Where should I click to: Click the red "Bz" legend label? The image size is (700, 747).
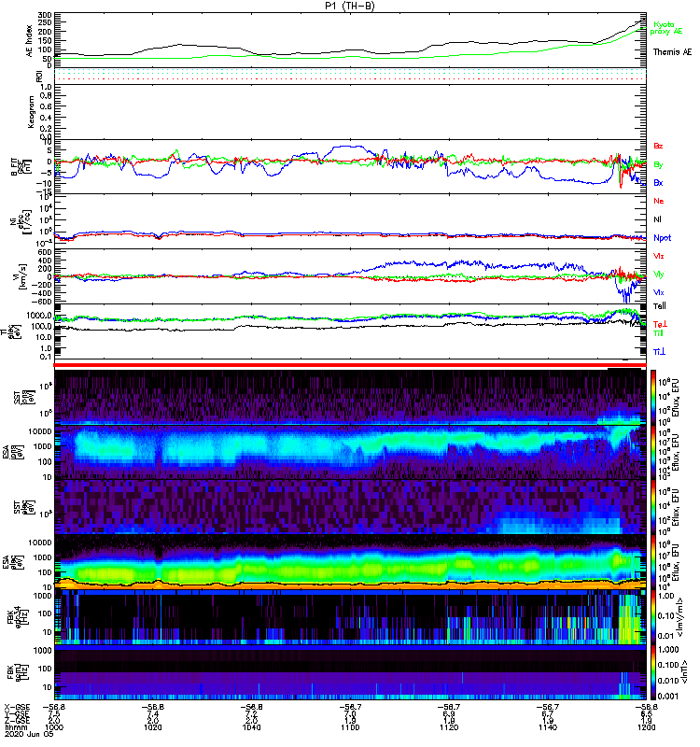click(658, 146)
